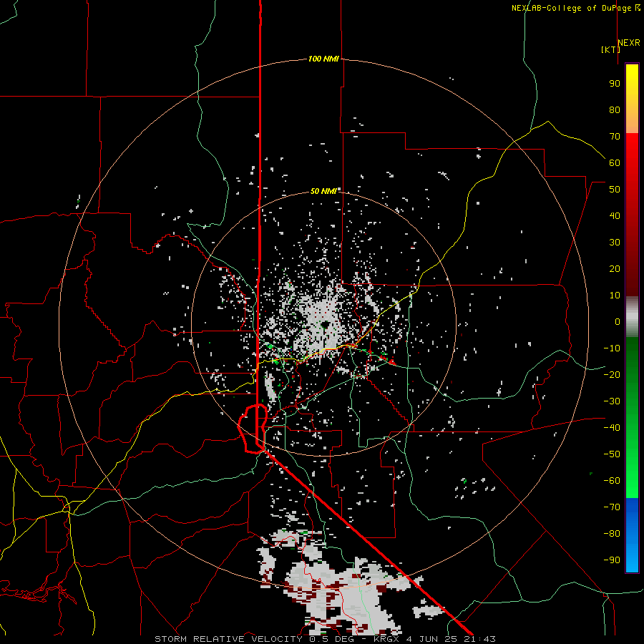This screenshot has width=644, height=644.
Task: Click the 100 NMI range ring label
Action: pyautogui.click(x=323, y=59)
